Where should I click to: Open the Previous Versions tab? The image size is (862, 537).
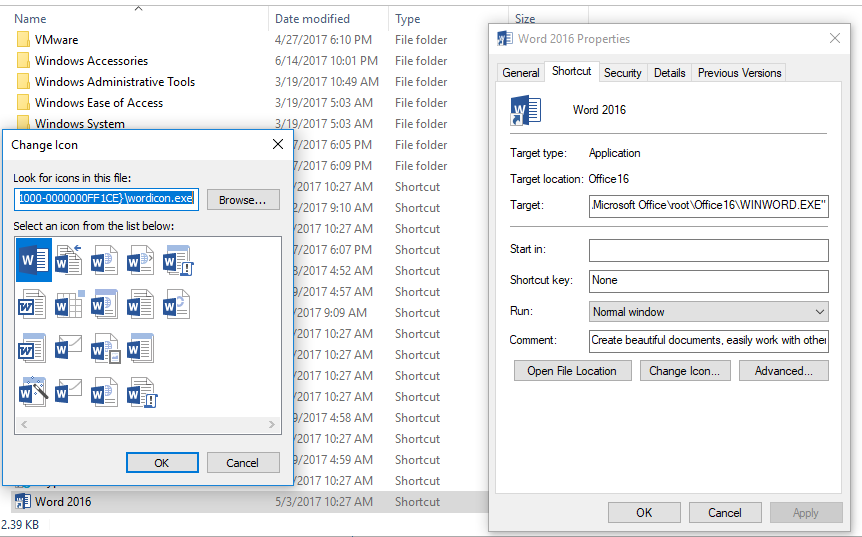739,73
